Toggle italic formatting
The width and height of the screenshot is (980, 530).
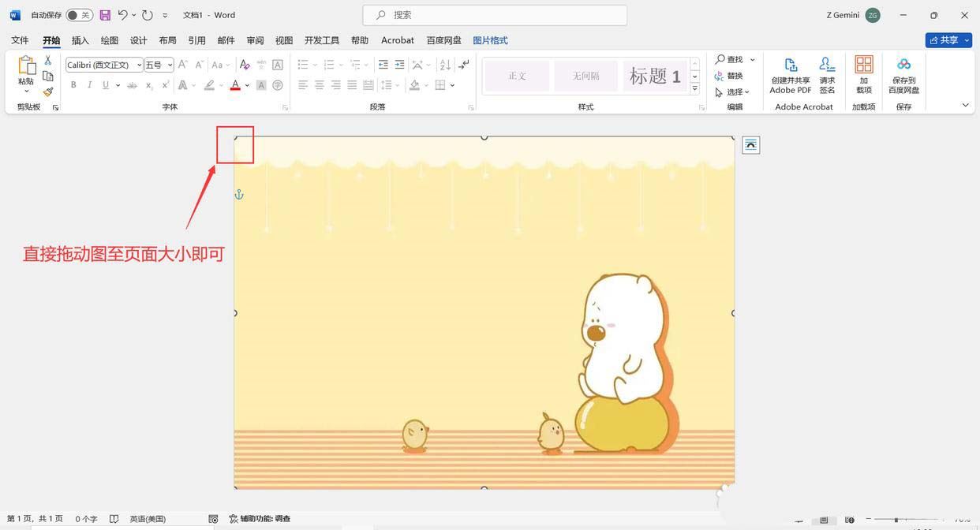pos(90,85)
